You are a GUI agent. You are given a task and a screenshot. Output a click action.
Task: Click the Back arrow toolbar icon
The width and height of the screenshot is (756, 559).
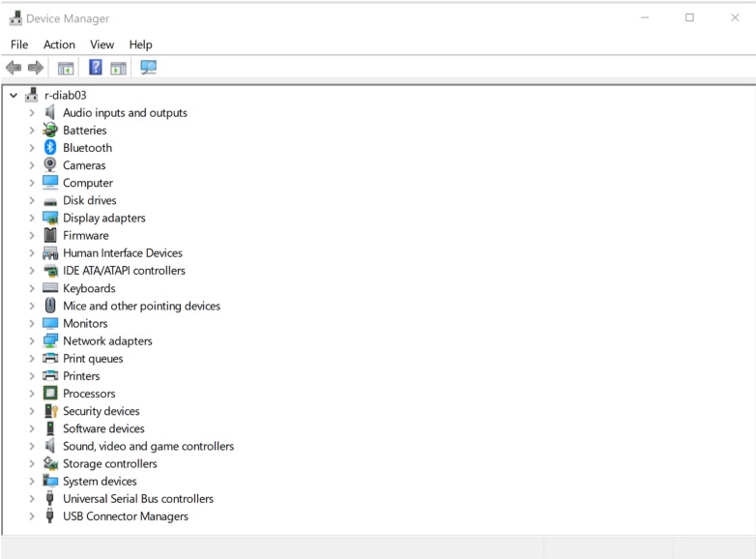point(14,68)
